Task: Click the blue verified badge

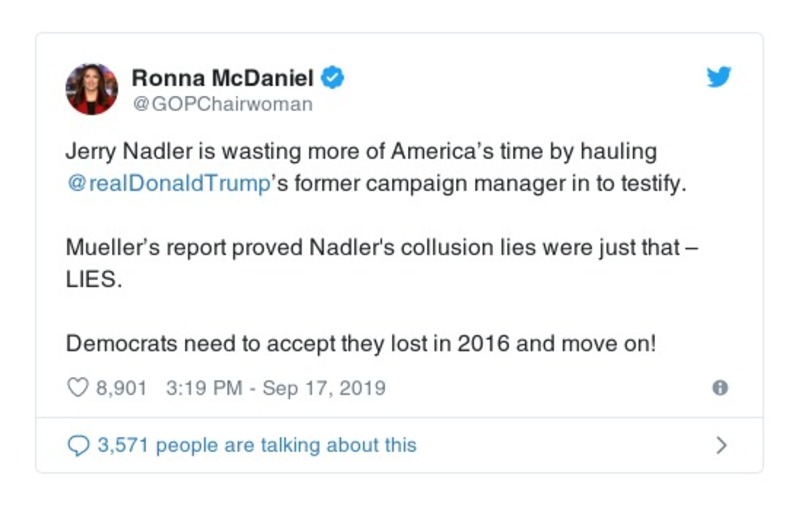Action: pyautogui.click(x=334, y=78)
